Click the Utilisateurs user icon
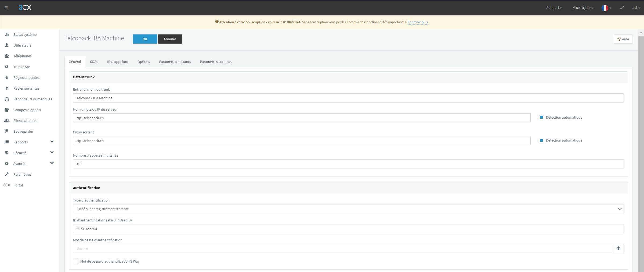The width and height of the screenshot is (644, 272). (7, 45)
